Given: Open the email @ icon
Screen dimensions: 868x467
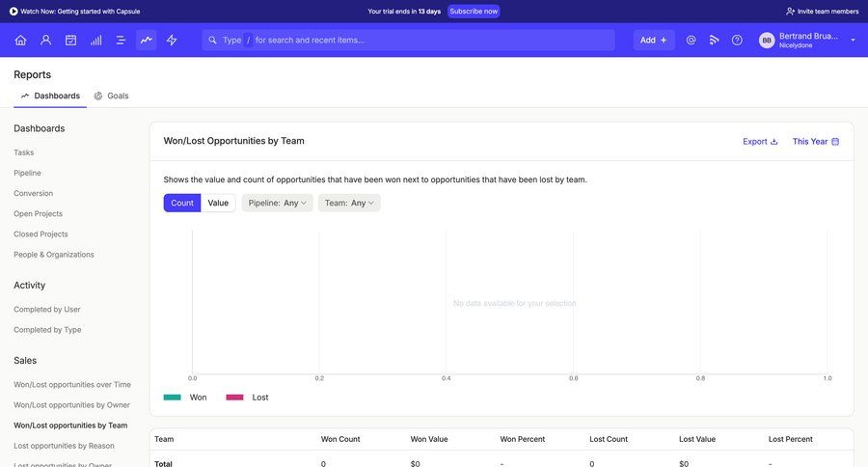Looking at the screenshot, I should point(691,41).
